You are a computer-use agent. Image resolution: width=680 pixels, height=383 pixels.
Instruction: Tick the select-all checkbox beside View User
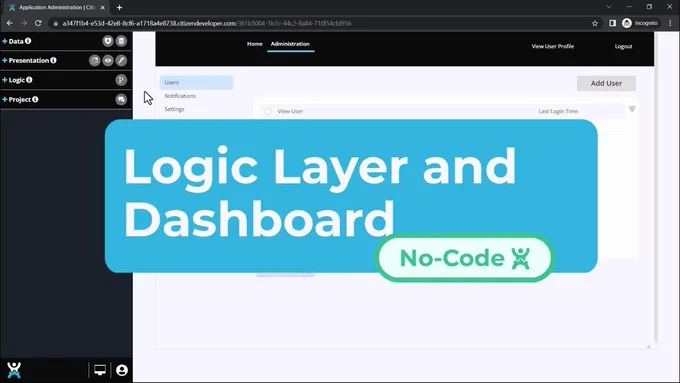pos(268,111)
